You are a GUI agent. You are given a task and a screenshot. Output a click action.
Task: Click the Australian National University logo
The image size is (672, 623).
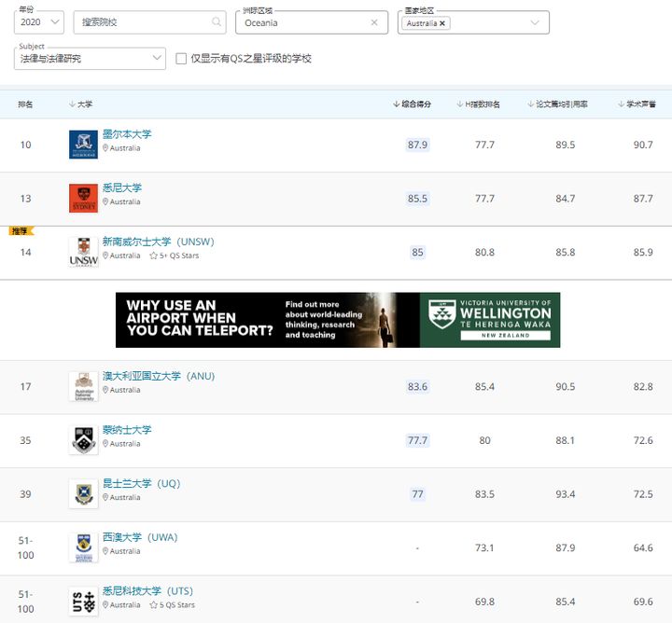click(84, 386)
